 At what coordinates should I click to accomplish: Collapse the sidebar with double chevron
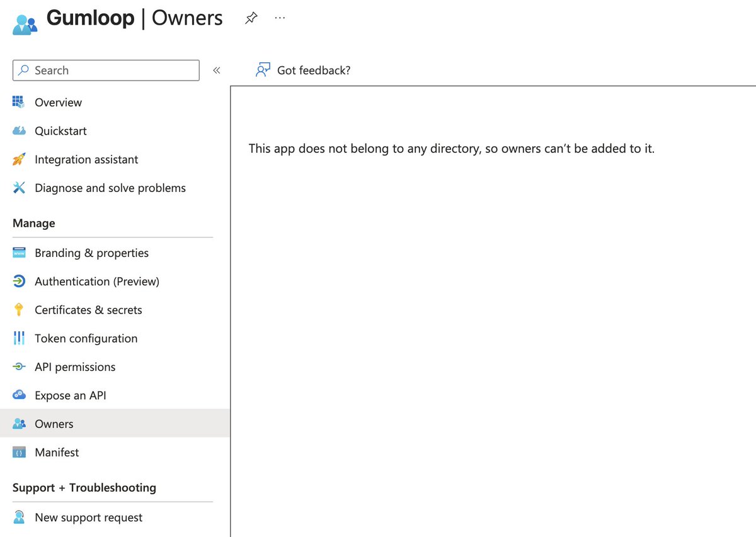point(216,71)
